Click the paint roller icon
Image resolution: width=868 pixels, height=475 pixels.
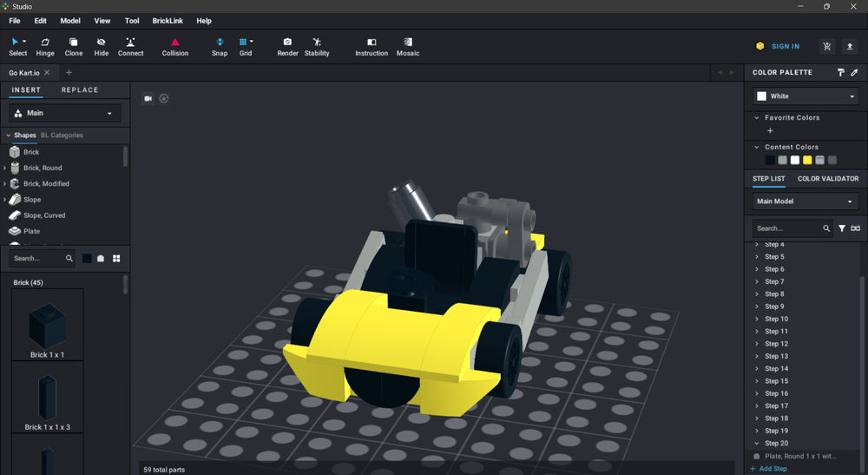point(841,73)
